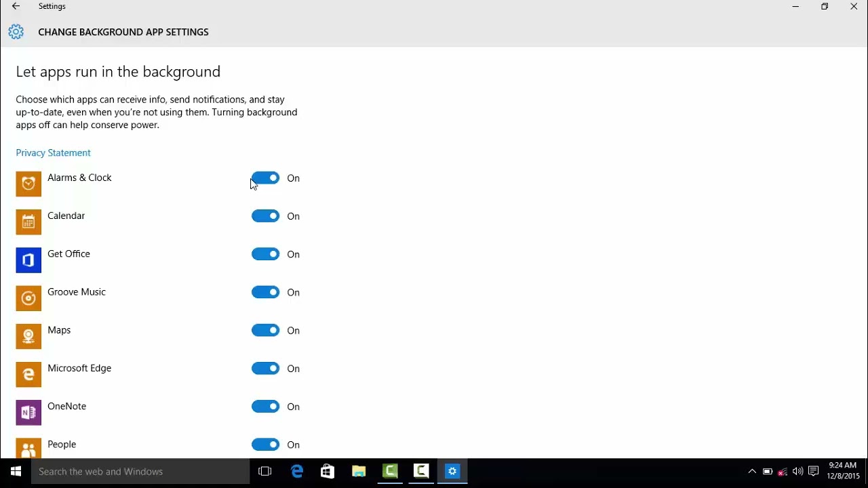Show hidden tray icons chevron
This screenshot has width=868, height=488.
click(752, 472)
